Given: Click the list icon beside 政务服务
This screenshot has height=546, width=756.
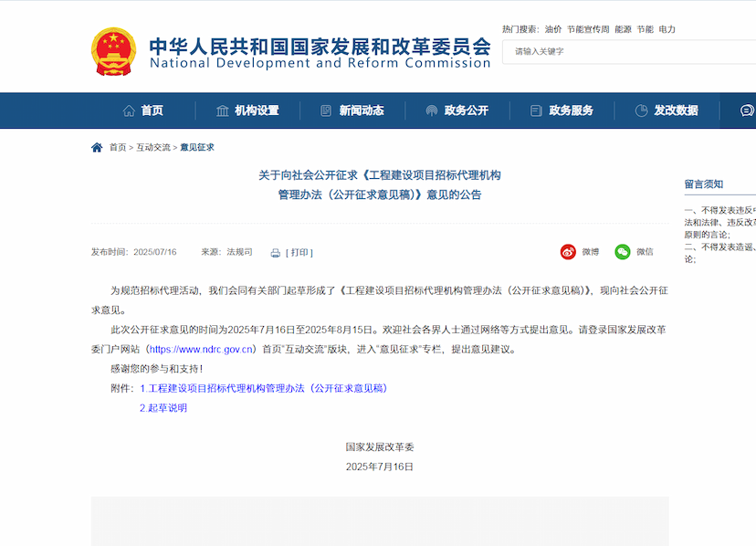Looking at the screenshot, I should (x=536, y=111).
